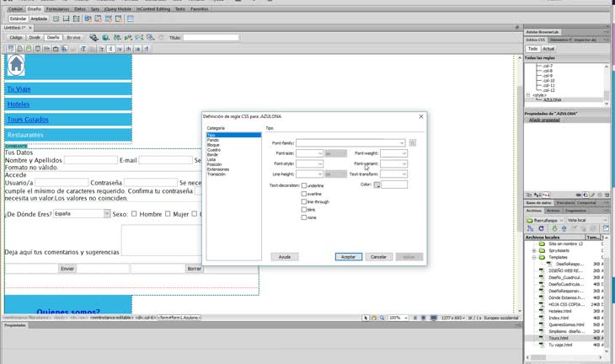Check the overline text-decoration checkbox

click(x=303, y=194)
